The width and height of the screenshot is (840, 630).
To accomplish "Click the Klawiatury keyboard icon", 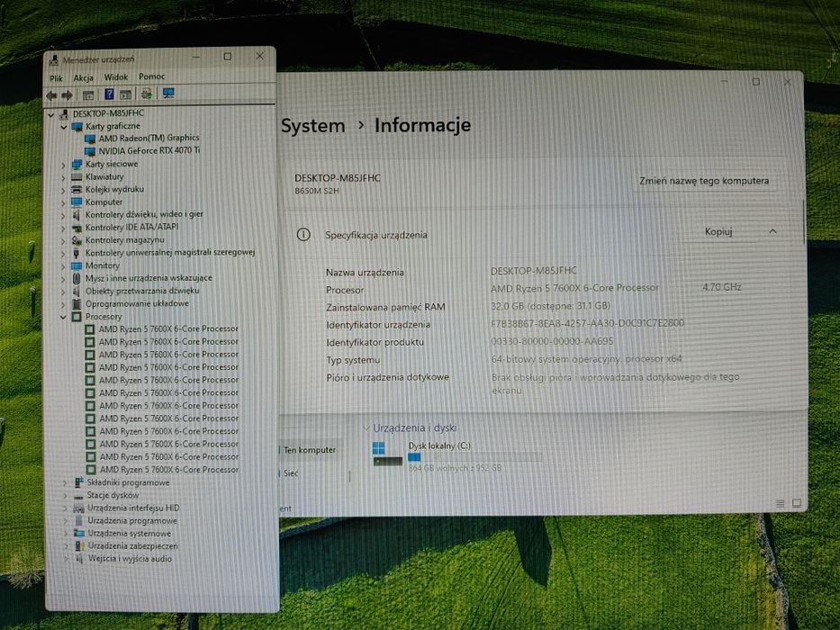I will point(77,176).
